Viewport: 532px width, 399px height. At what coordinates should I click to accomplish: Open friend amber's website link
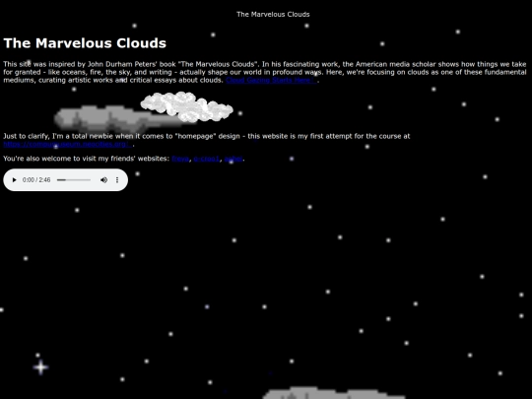click(x=233, y=159)
